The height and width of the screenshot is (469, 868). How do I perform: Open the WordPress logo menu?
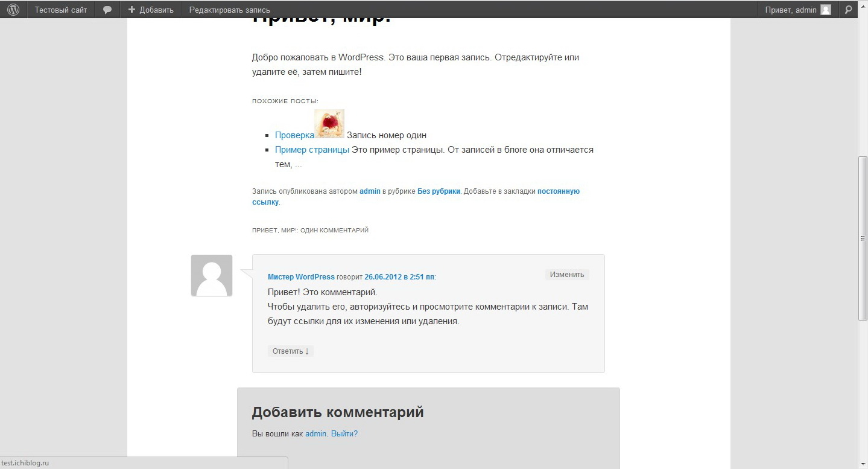(13, 10)
